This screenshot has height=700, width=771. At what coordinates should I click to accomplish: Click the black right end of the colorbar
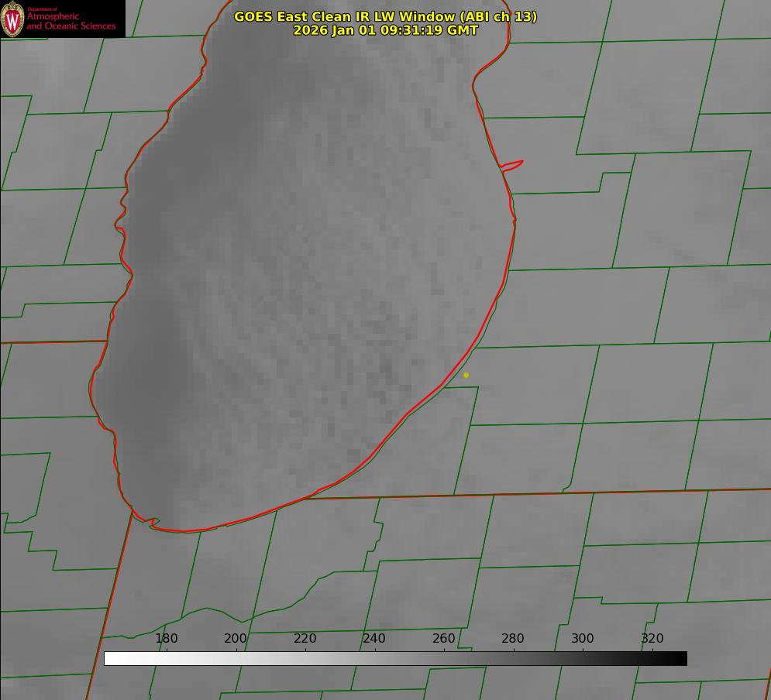[x=682, y=658]
